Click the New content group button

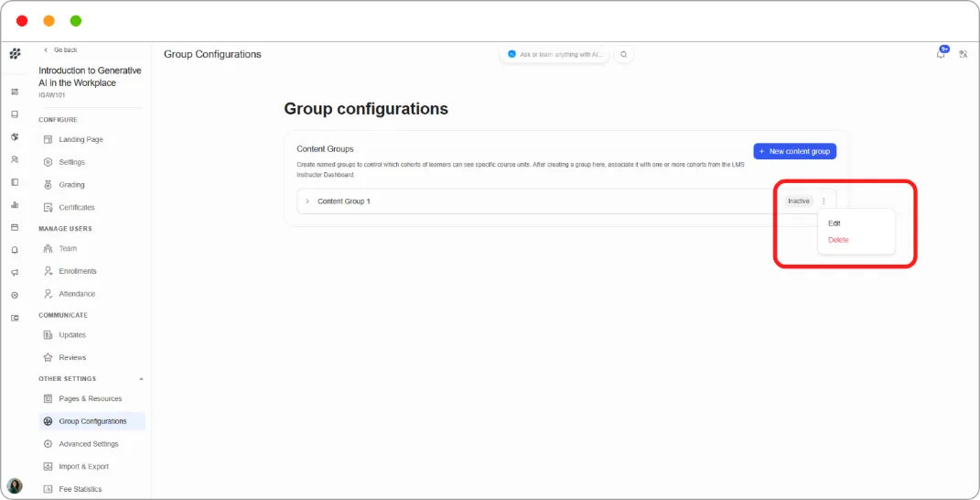click(x=794, y=151)
